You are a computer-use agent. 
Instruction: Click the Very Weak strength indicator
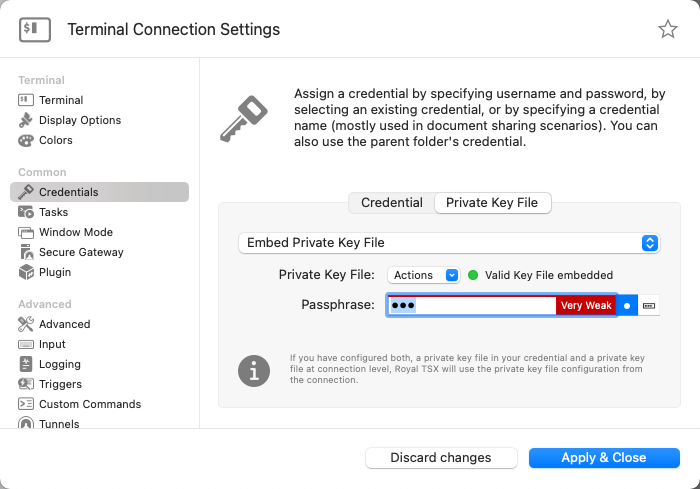click(586, 305)
